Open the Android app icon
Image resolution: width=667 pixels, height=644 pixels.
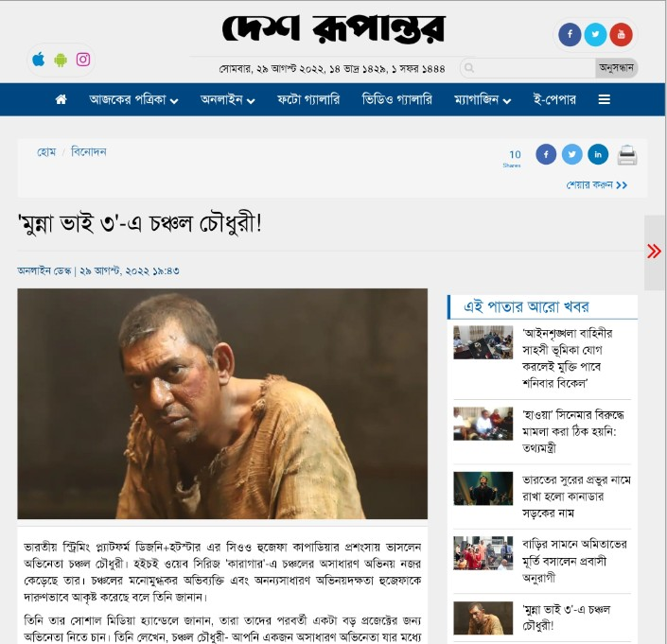(61, 60)
